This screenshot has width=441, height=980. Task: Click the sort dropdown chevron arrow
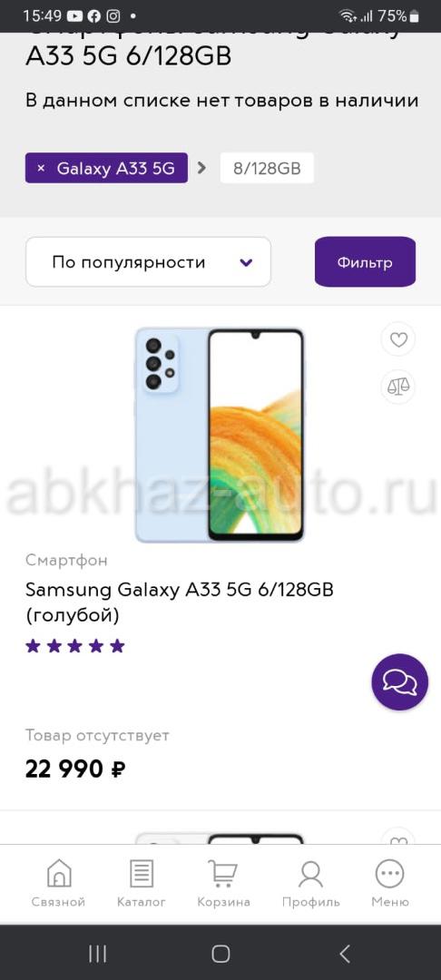246,262
